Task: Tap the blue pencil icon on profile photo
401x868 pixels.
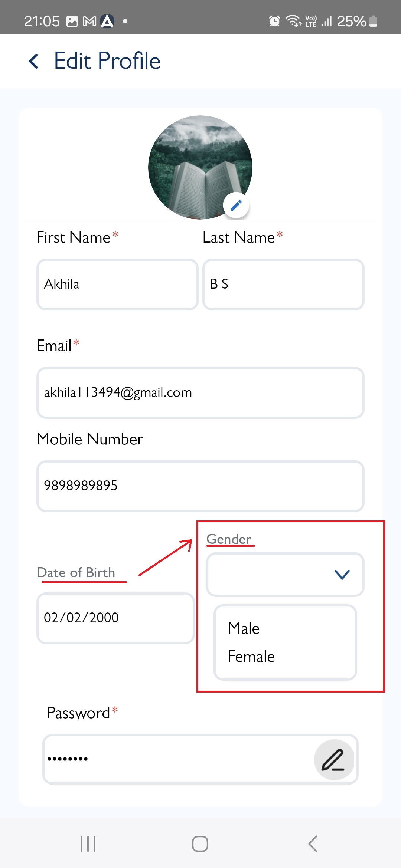Action: (x=236, y=205)
